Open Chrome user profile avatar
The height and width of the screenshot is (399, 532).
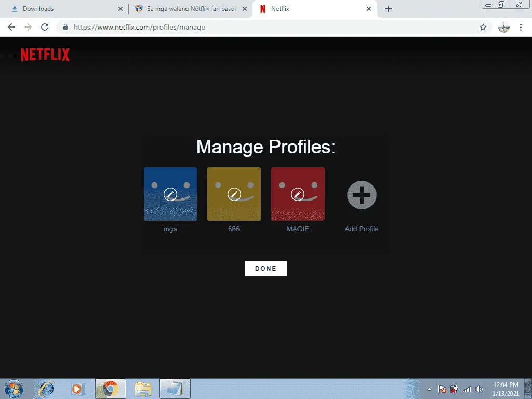click(504, 27)
